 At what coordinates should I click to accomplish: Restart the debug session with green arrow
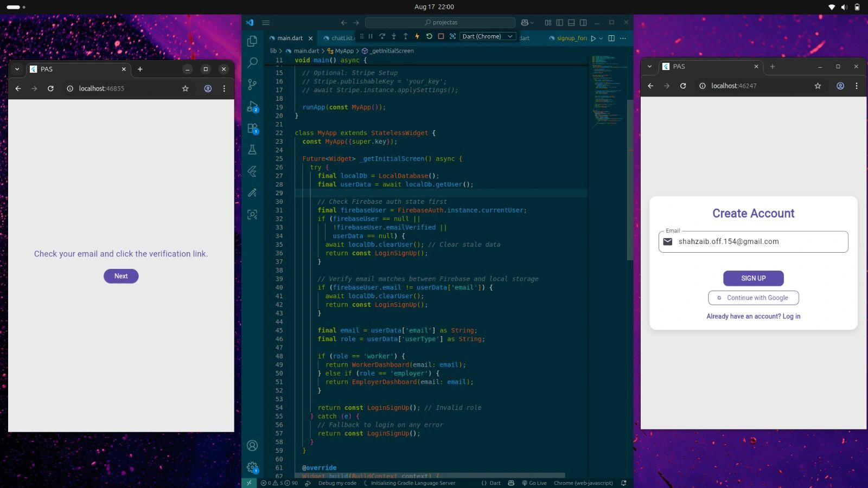429,36
